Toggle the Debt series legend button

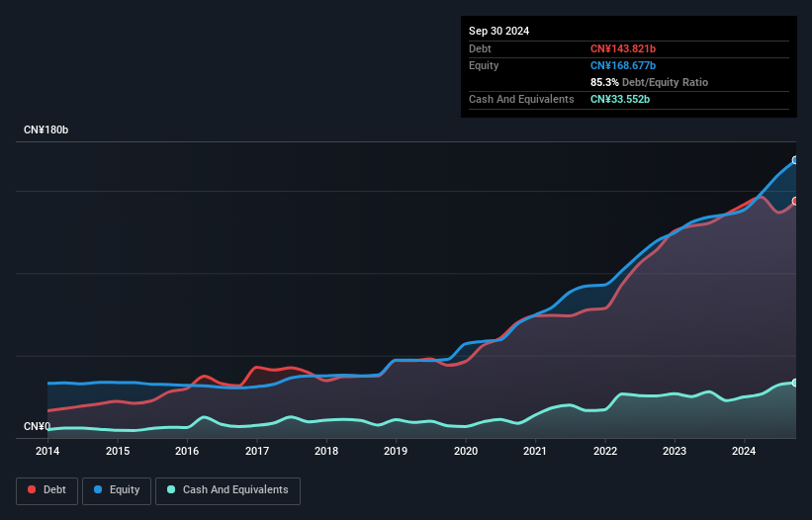[x=47, y=490]
